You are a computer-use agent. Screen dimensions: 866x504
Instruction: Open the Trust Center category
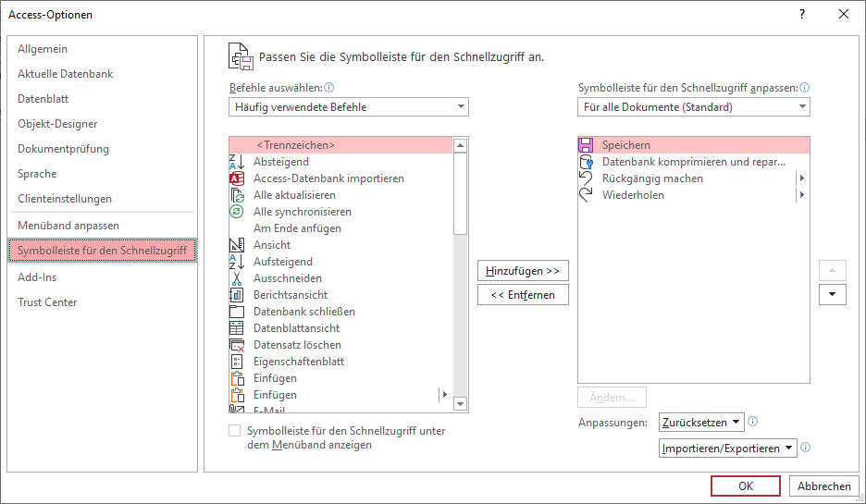(102, 302)
